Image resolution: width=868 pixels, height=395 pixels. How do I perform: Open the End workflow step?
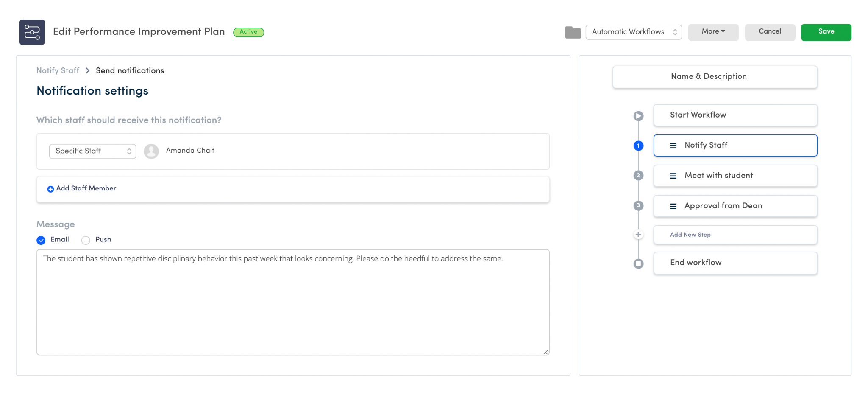(735, 263)
